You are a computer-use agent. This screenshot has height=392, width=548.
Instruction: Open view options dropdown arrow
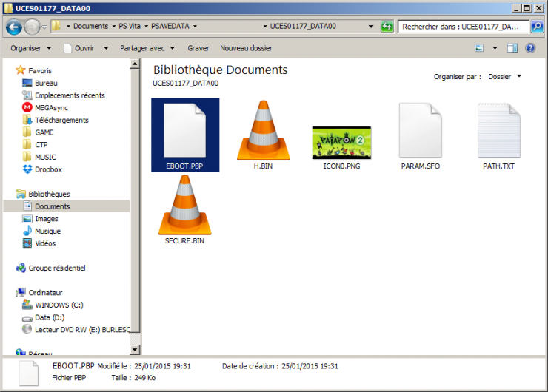coord(495,48)
